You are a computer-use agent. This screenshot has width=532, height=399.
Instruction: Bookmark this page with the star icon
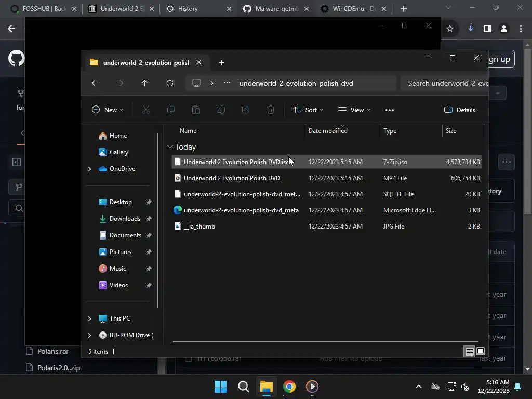[x=450, y=29]
